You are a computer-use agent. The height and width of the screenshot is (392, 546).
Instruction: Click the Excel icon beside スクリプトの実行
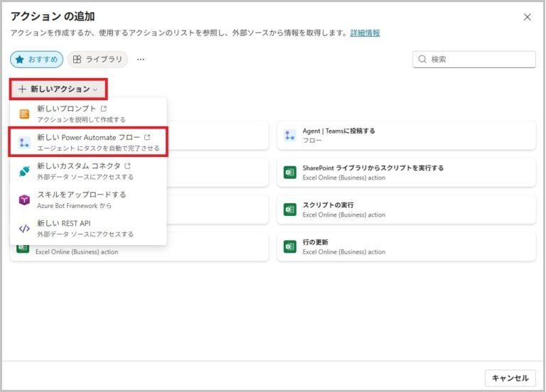click(x=290, y=209)
